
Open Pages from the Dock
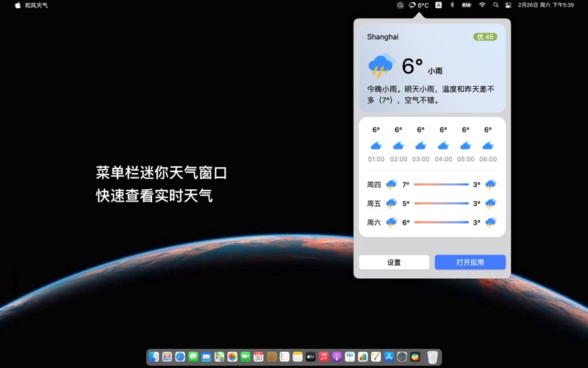click(376, 357)
